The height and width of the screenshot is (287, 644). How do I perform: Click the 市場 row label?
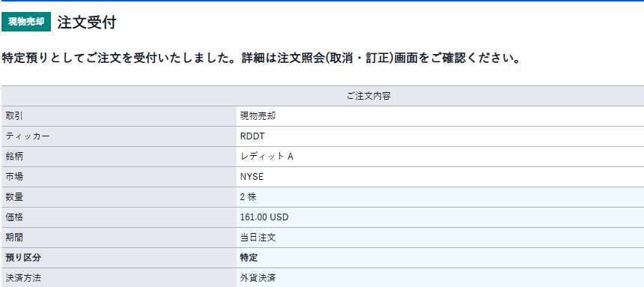[x=14, y=177]
